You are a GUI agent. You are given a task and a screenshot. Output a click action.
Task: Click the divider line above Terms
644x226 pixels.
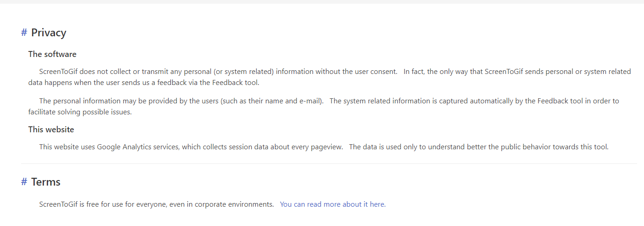(x=329, y=164)
